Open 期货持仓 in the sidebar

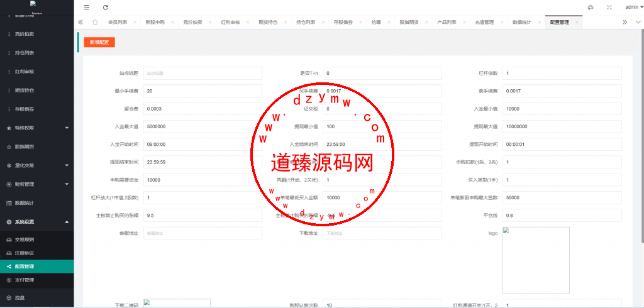(x=25, y=91)
